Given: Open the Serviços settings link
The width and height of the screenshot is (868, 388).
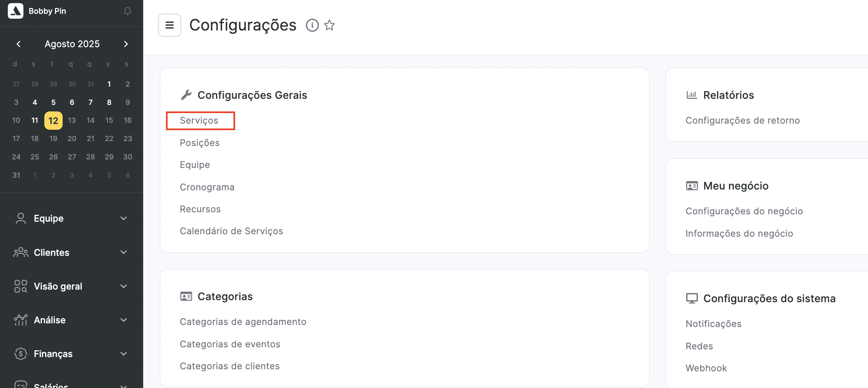Looking at the screenshot, I should [199, 121].
